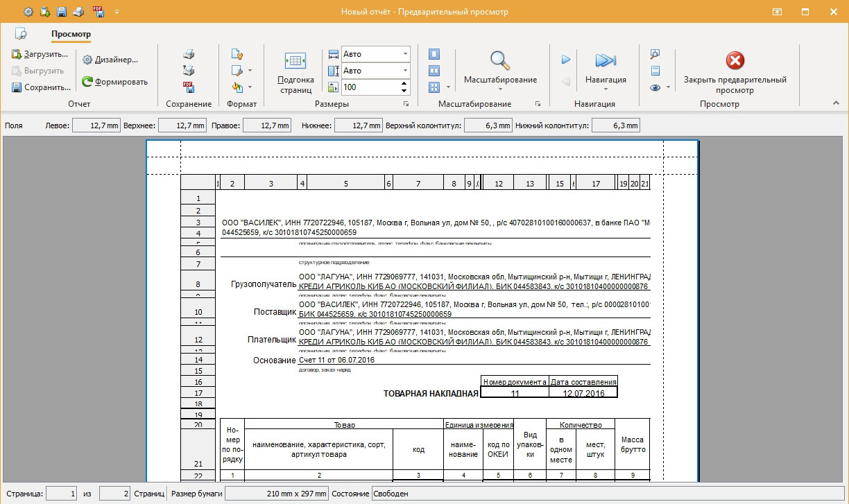Click the page wrench settings icon in the Формат group
849x504 pixels.
click(x=237, y=71)
